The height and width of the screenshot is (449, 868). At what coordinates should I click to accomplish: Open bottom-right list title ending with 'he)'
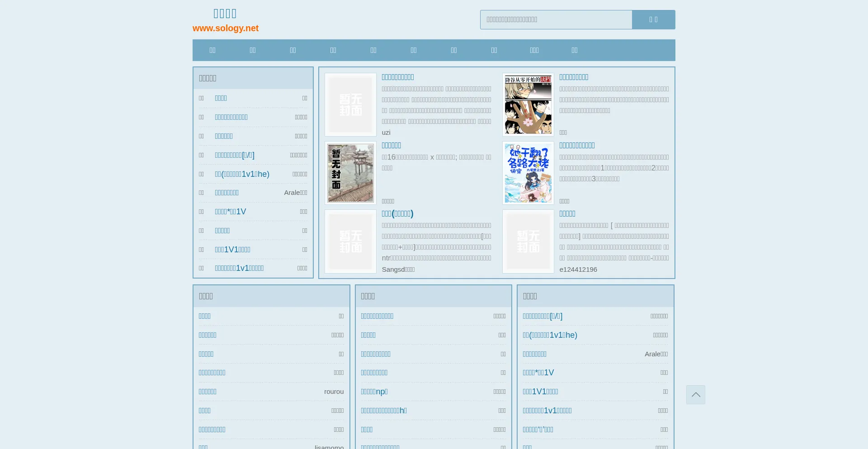coord(550,335)
